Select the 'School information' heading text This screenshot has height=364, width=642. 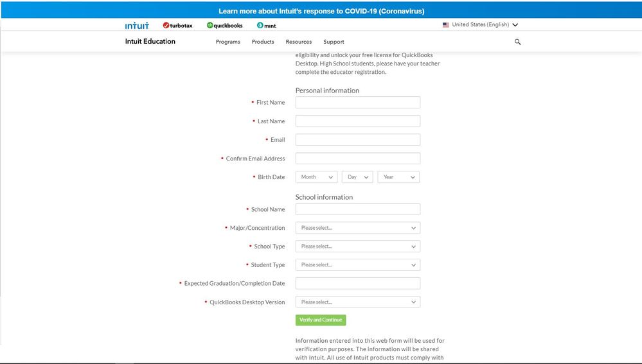click(x=324, y=196)
